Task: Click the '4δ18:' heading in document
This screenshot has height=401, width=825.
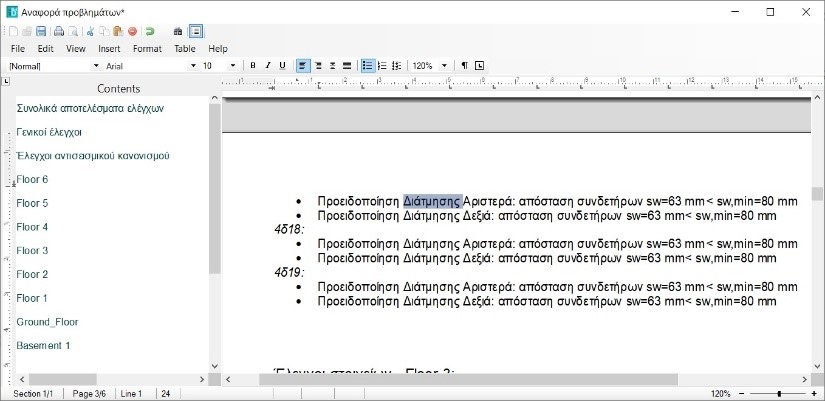Action: click(289, 229)
